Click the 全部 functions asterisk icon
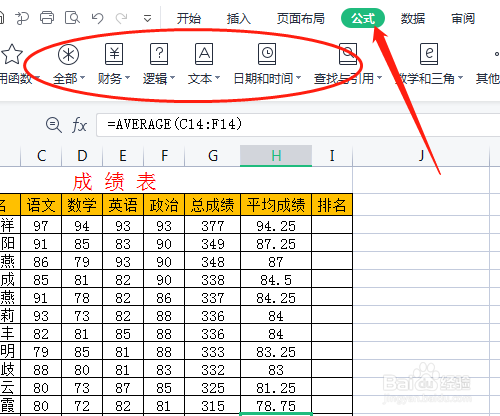 [68, 54]
